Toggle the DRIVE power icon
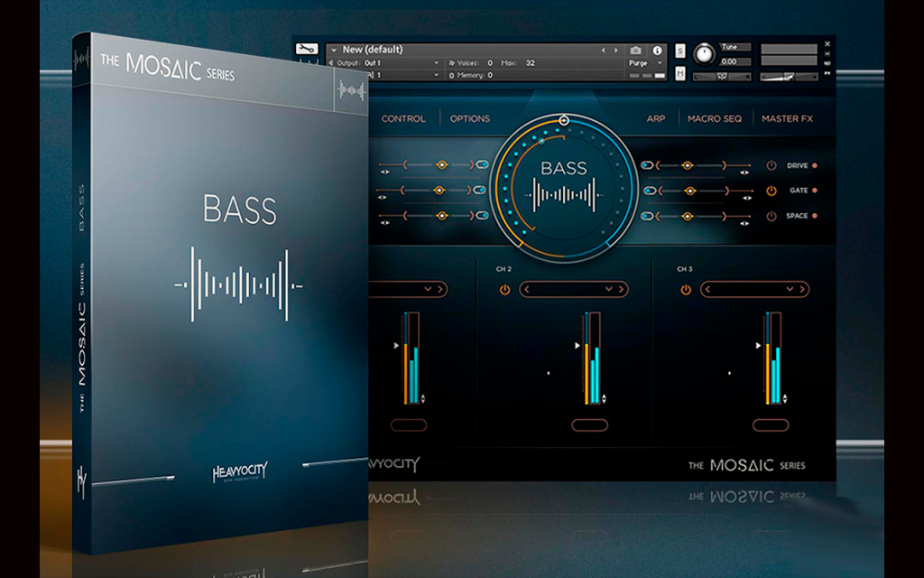924x578 pixels. point(771,166)
